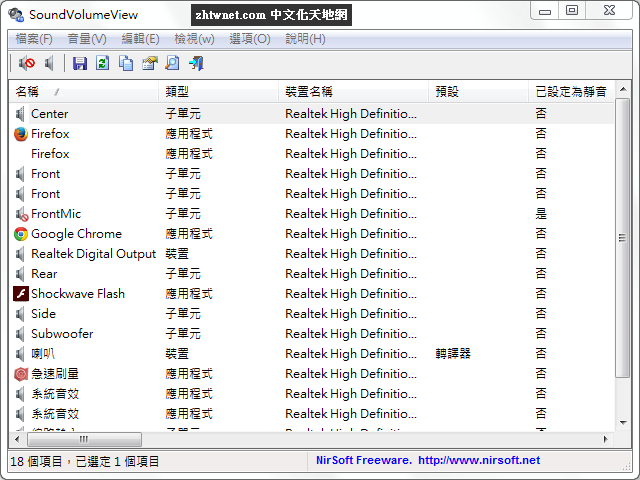
Task: Click the Mute toolbar icon
Action: click(27, 63)
